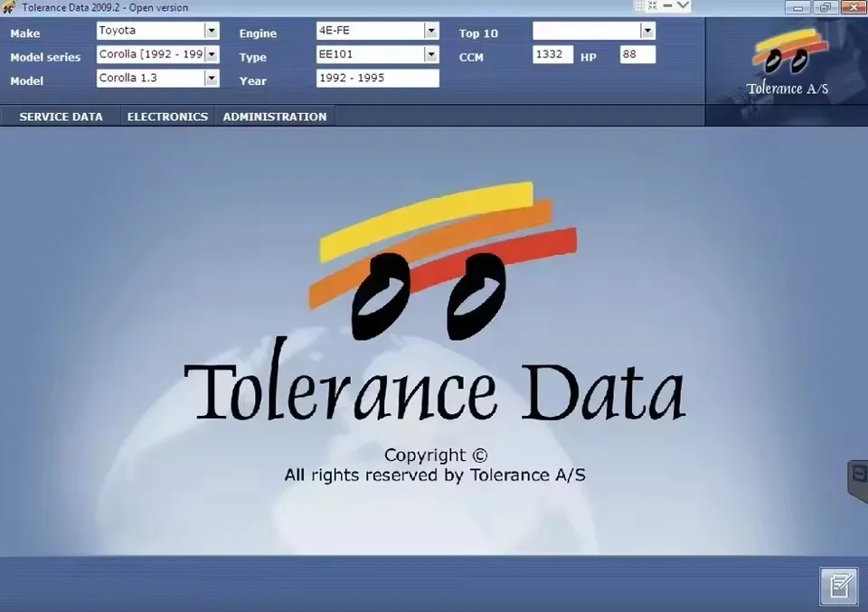Open the Top 10 dropdown
This screenshot has width=868, height=612.
[647, 31]
